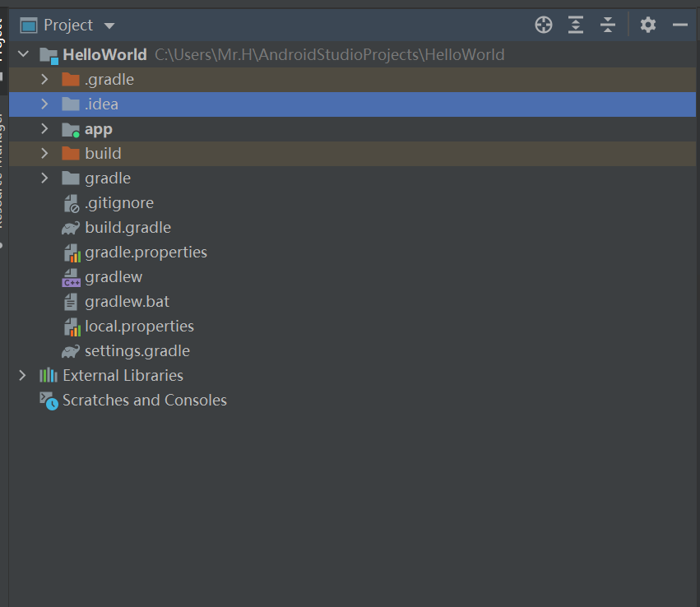Click the .idea folder icon
This screenshot has height=607, width=700.
point(71,104)
